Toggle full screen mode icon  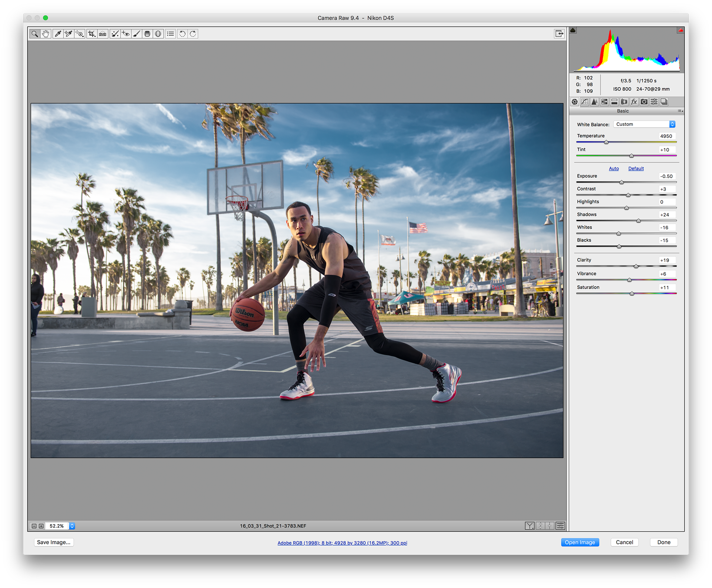(x=559, y=34)
